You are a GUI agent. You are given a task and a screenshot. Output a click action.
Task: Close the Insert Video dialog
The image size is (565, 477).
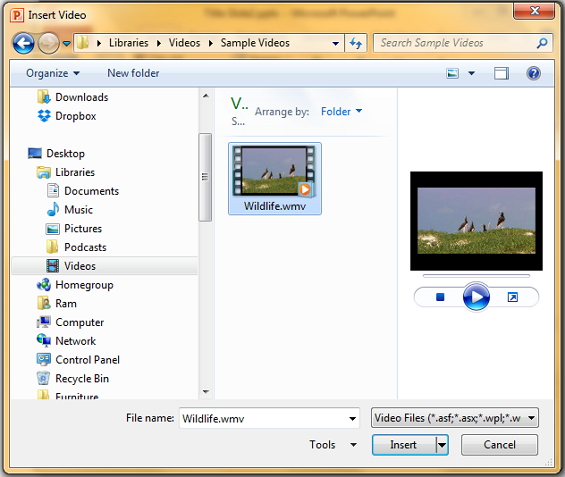[x=534, y=11]
